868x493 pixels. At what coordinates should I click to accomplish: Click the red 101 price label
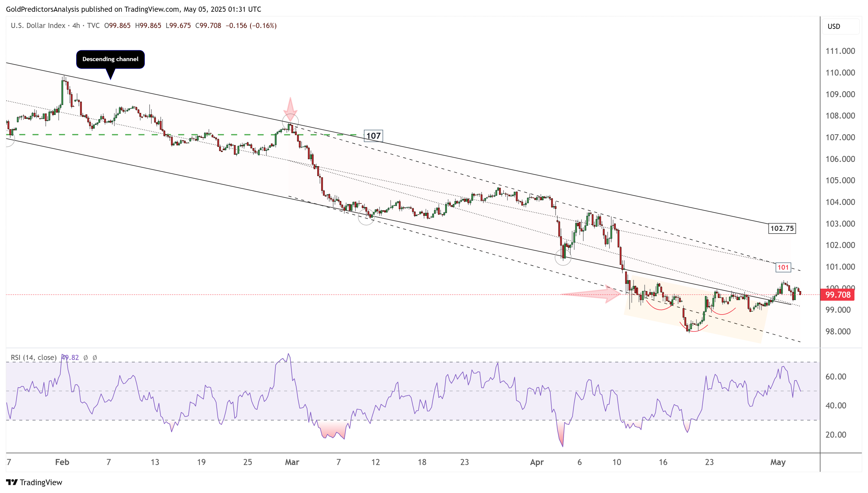tap(783, 268)
